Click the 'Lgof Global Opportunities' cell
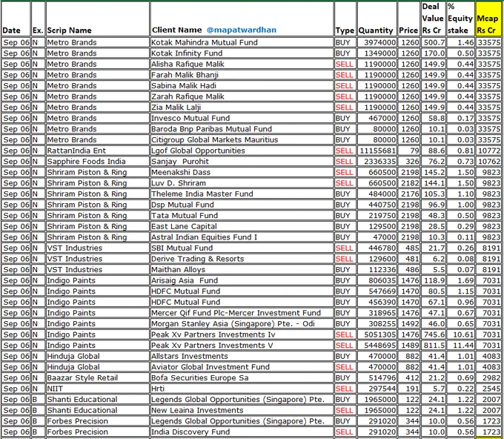504x439 pixels. 242,151
